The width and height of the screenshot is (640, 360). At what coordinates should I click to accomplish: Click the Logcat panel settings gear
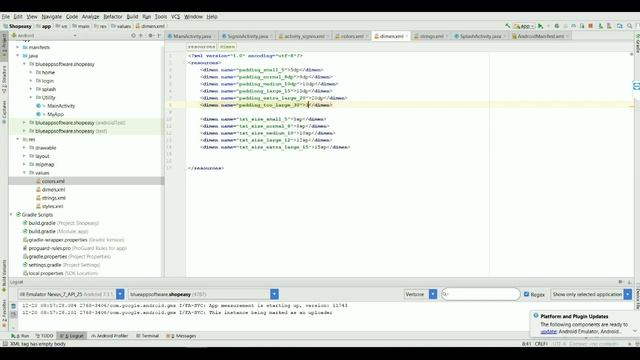(620, 282)
